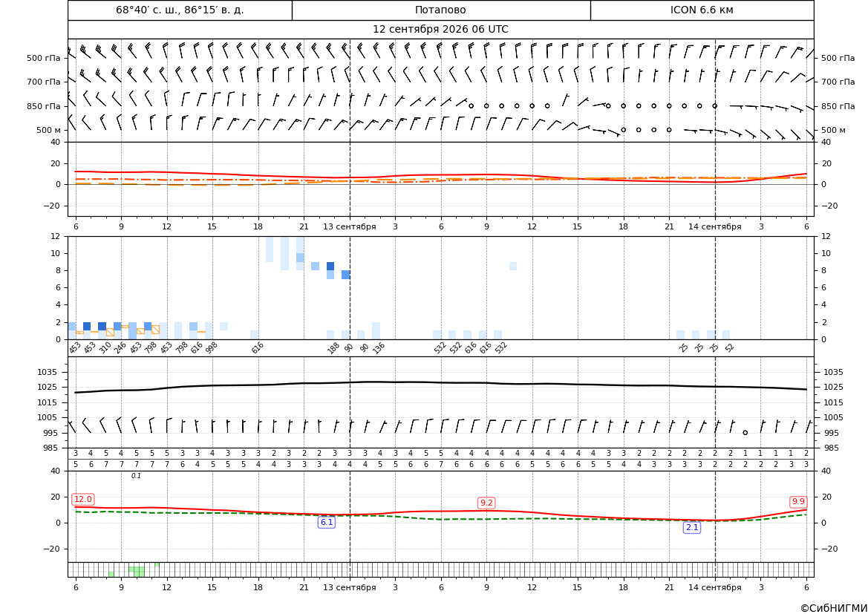Viewport: 868px width, 614px height.
Task: Click the 12.0 maximum temperature label
Action: point(83,500)
